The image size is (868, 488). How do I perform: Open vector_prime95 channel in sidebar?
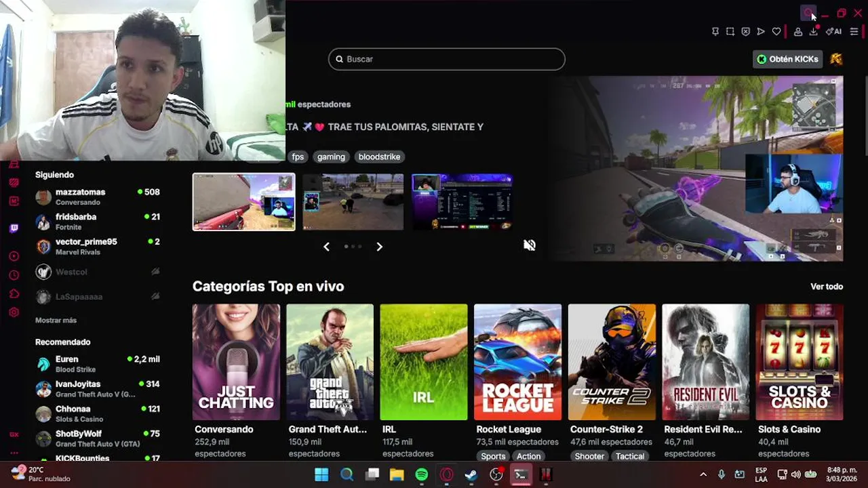[x=98, y=247]
